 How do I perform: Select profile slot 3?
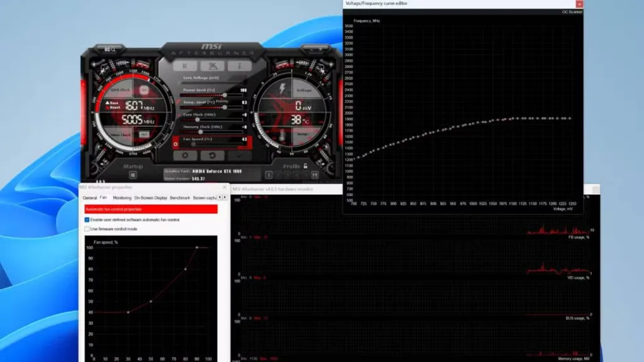(x=287, y=175)
